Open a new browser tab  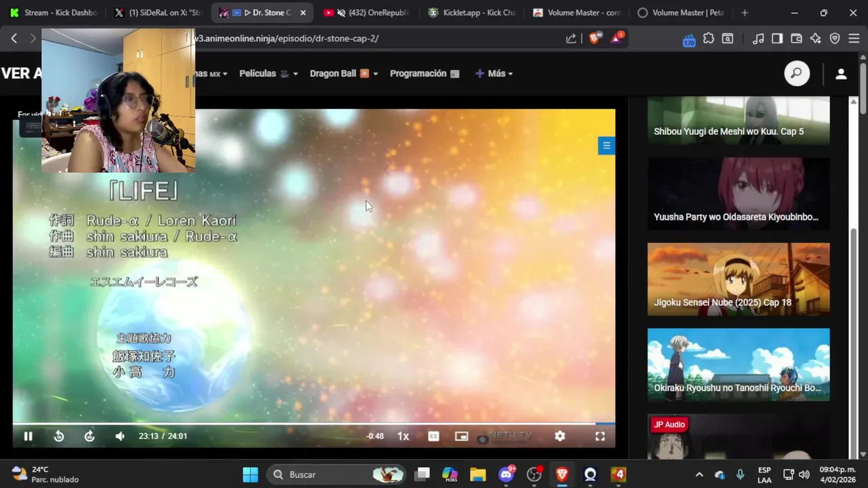point(745,13)
